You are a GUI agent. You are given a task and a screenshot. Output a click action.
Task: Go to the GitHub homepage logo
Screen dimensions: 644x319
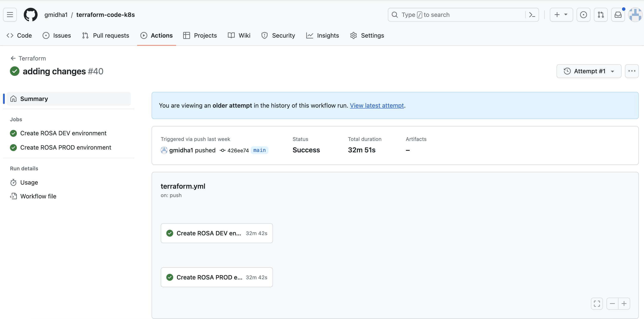coord(30,15)
